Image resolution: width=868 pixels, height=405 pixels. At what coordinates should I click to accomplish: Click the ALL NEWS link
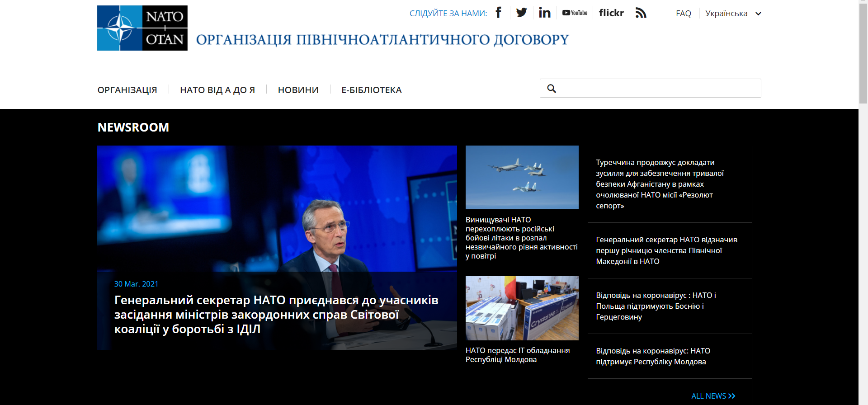[713, 396]
